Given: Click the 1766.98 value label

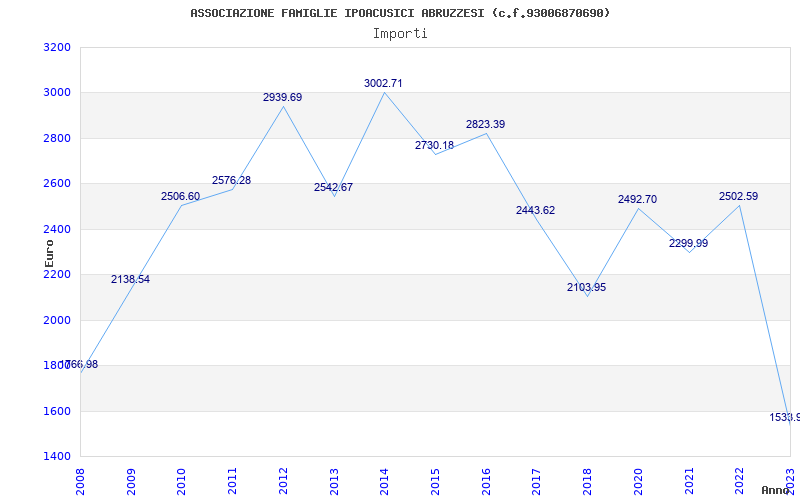Looking at the screenshot, I should (x=79, y=365).
